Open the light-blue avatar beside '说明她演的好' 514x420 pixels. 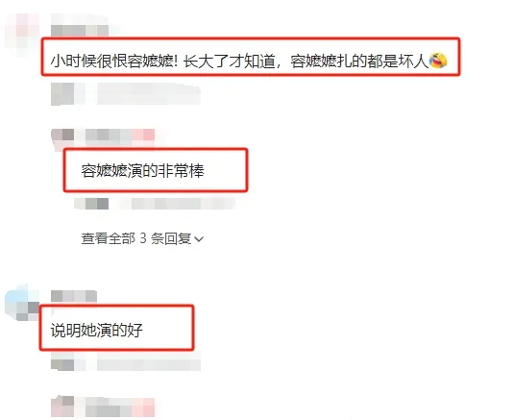click(x=22, y=304)
